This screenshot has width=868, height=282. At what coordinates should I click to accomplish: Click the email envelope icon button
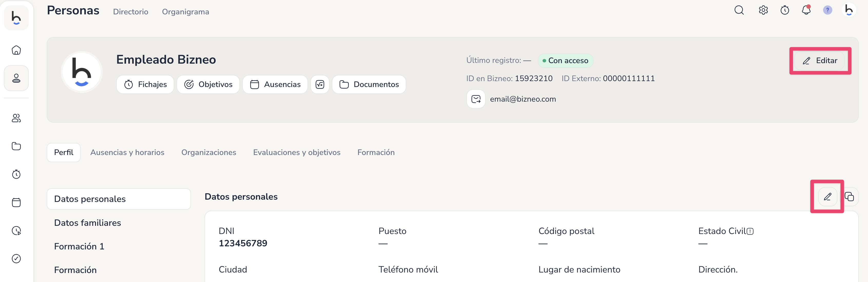click(476, 99)
